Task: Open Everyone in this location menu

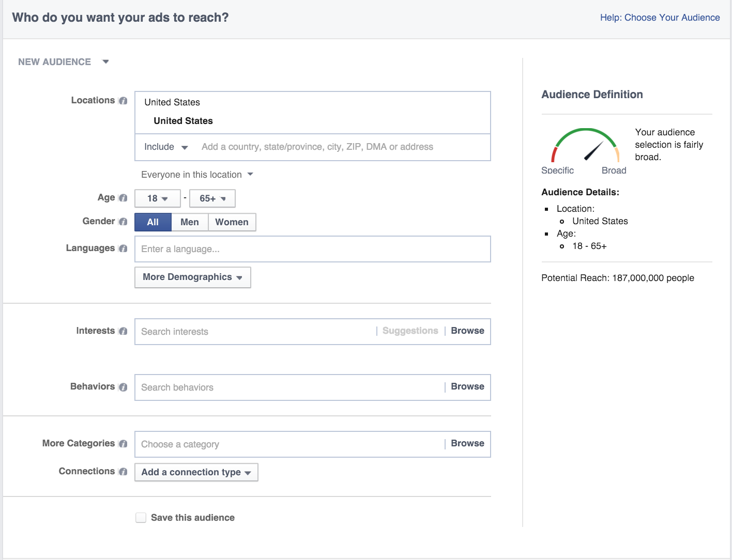Action: pos(197,175)
